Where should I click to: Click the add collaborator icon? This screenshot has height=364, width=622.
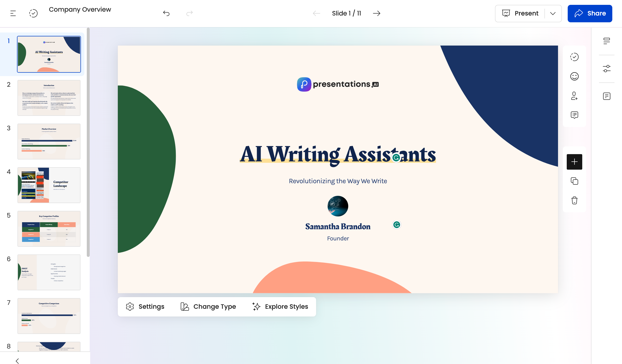point(574,95)
